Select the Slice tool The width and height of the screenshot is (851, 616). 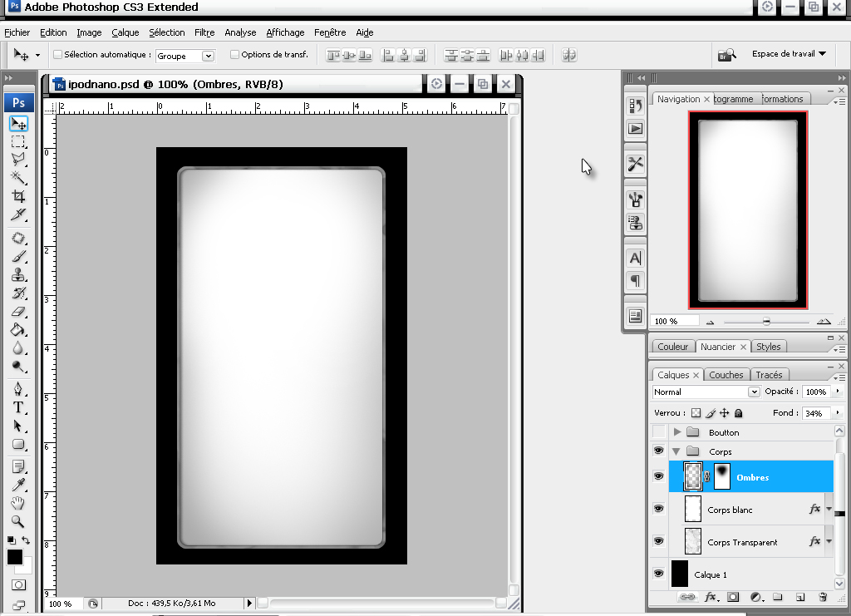point(18,215)
